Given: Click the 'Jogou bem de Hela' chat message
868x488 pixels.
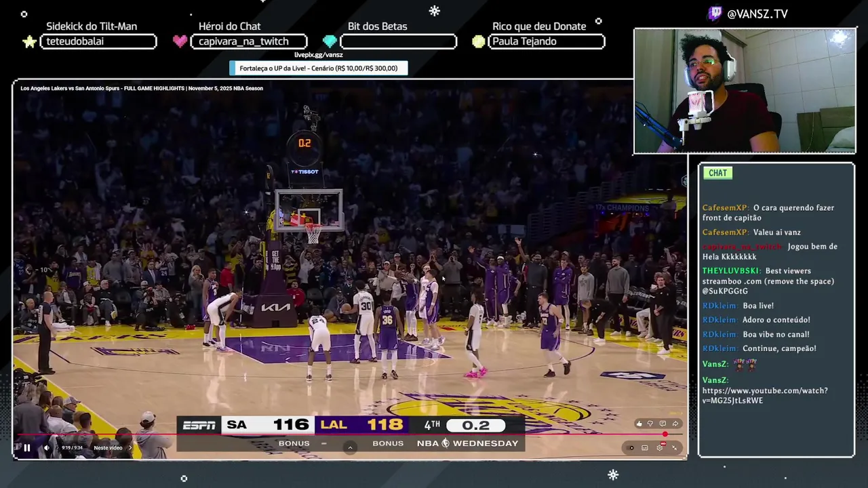Looking at the screenshot, I should tap(770, 251).
